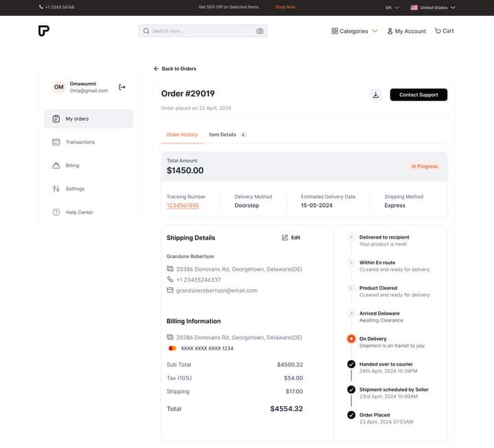Open My Account

point(406,31)
